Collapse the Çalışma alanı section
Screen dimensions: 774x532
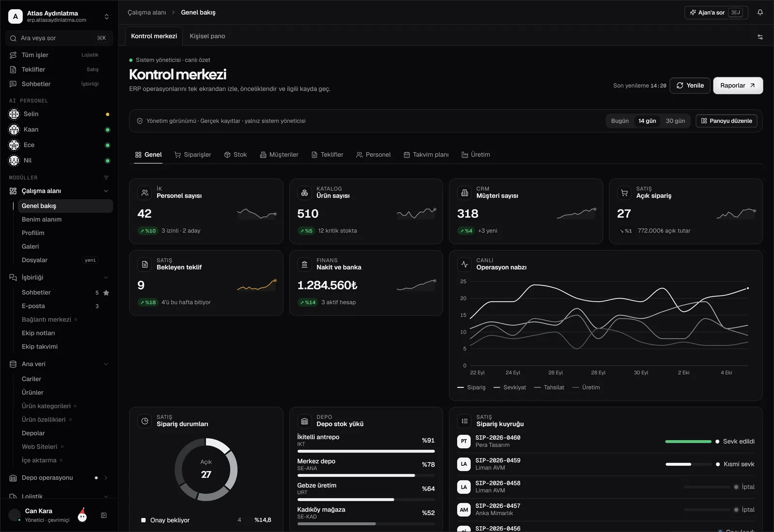106,191
